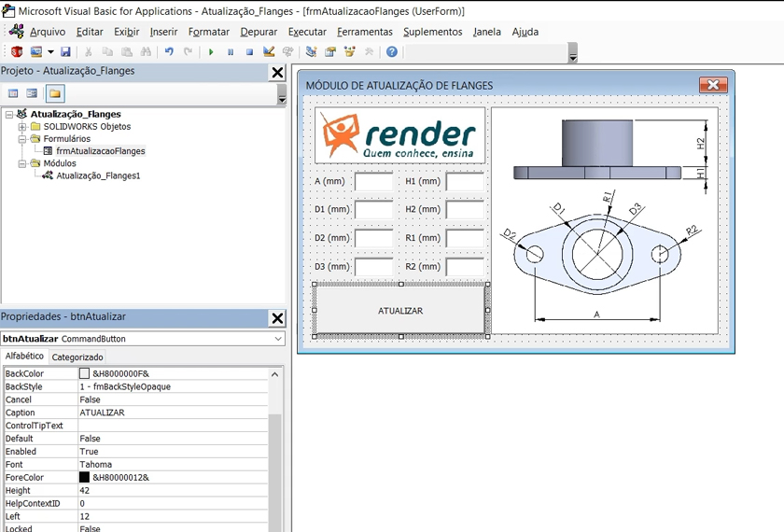784x532 pixels.
Task: Run the macro with the play icon
Action: tap(211, 52)
